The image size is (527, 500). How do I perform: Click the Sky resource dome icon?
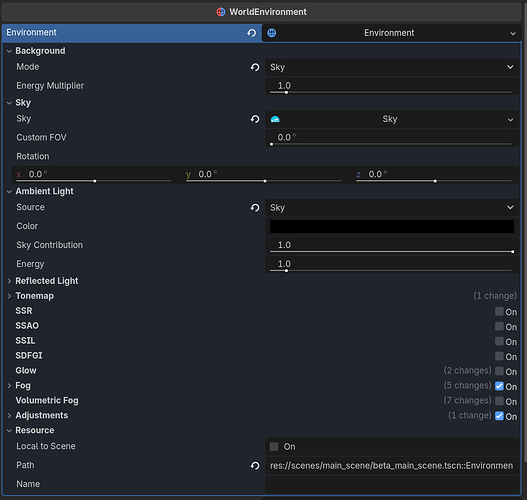click(275, 119)
